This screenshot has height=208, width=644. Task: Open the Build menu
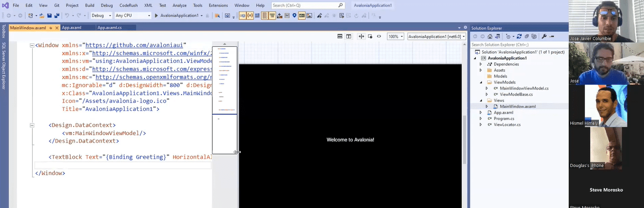click(89, 5)
